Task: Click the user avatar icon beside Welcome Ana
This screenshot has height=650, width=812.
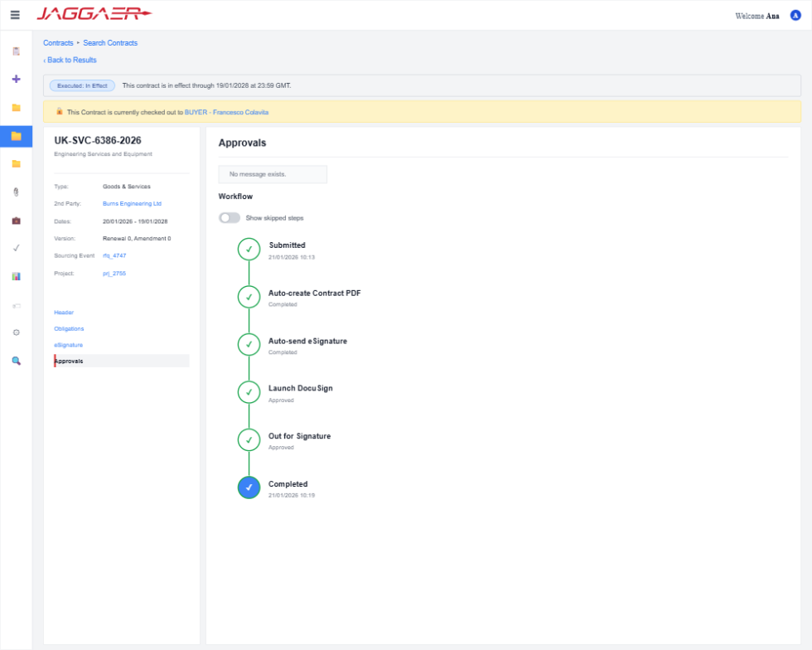Action: pos(795,16)
